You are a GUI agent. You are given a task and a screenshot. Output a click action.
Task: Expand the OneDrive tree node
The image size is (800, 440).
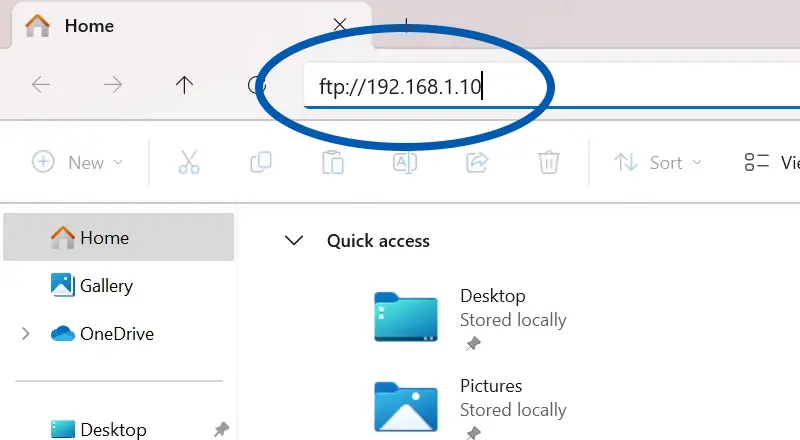tap(26, 334)
